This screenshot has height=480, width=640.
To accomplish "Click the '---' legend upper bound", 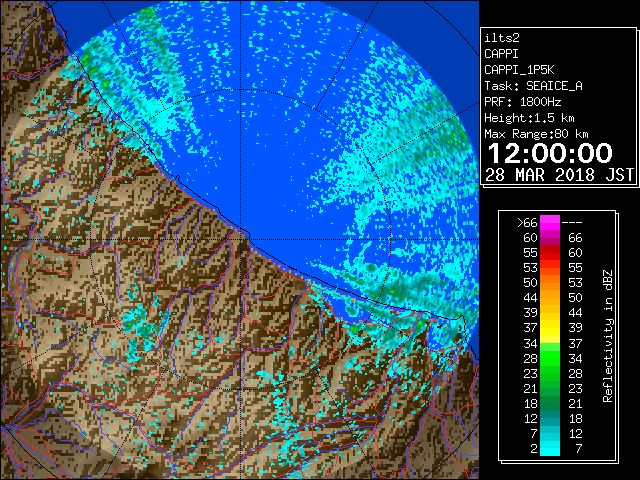I will [572, 223].
